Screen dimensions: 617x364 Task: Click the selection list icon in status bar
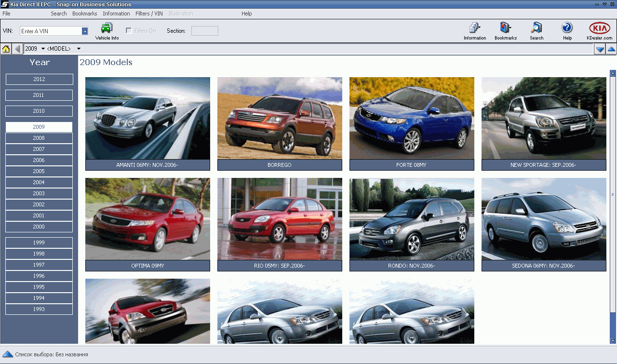tap(8, 354)
